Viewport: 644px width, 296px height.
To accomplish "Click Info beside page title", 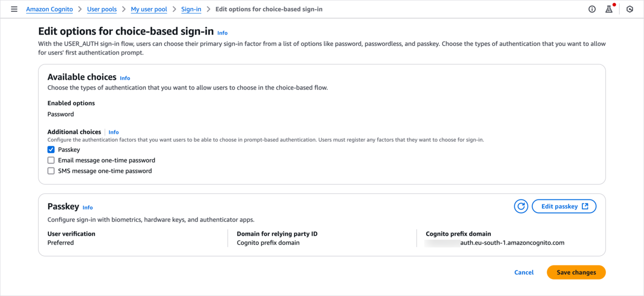I will tap(223, 33).
